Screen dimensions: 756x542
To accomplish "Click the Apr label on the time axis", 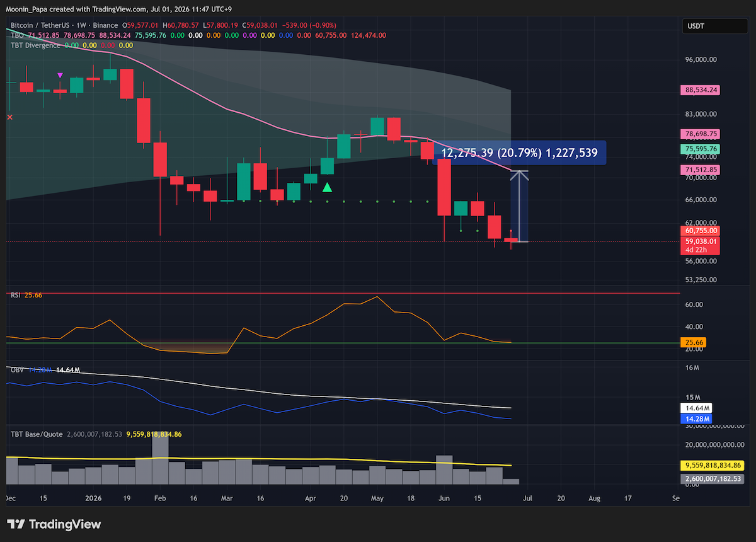I will (x=311, y=498).
